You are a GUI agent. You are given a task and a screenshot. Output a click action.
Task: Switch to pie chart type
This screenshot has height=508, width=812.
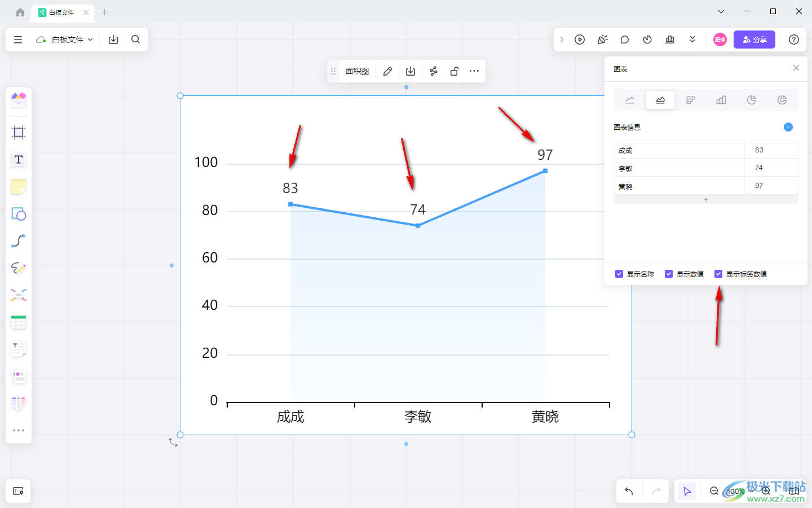(x=752, y=100)
